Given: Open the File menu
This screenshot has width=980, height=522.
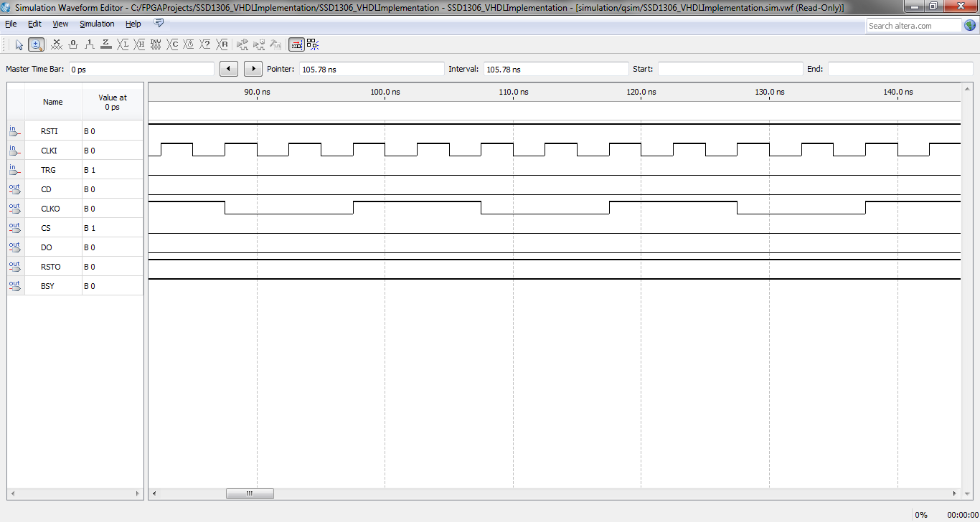Looking at the screenshot, I should (11, 24).
